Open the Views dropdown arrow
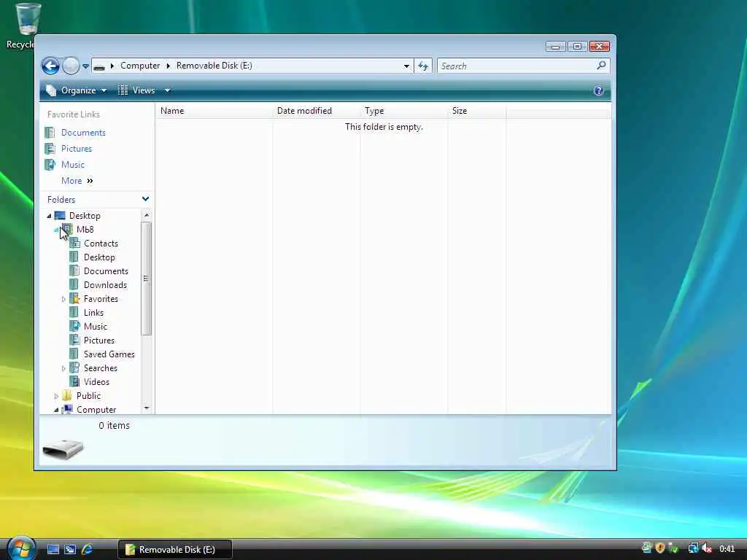 (x=167, y=90)
